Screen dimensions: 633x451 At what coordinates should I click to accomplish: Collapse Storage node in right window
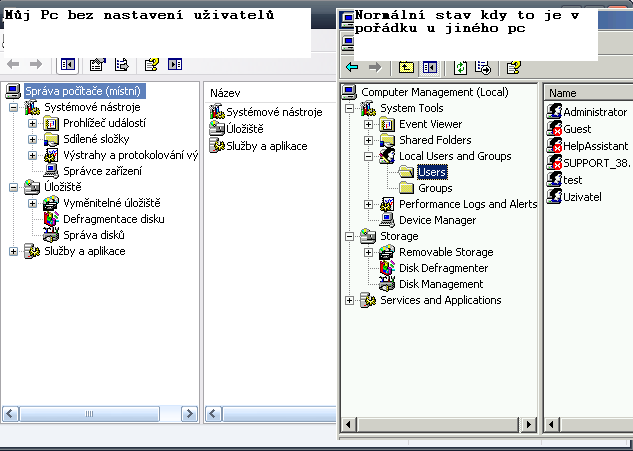coord(350,236)
